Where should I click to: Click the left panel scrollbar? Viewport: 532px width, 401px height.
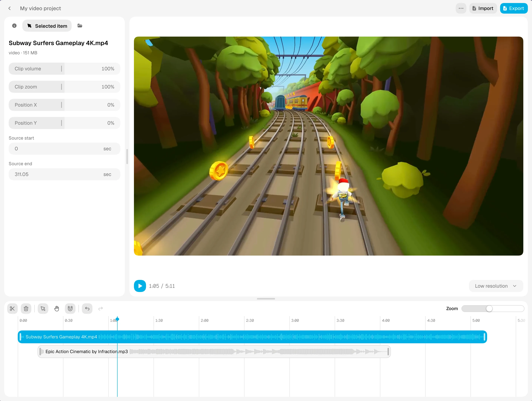(x=127, y=157)
